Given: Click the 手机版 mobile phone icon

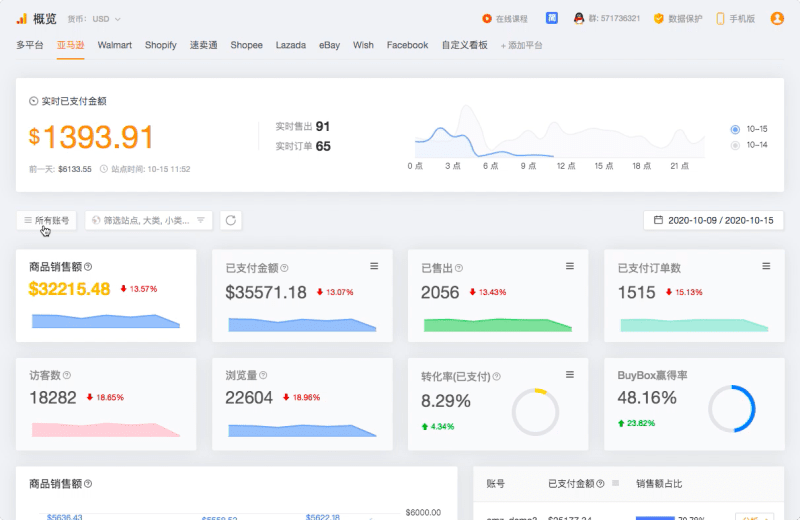Looking at the screenshot, I should pyautogui.click(x=720, y=18).
